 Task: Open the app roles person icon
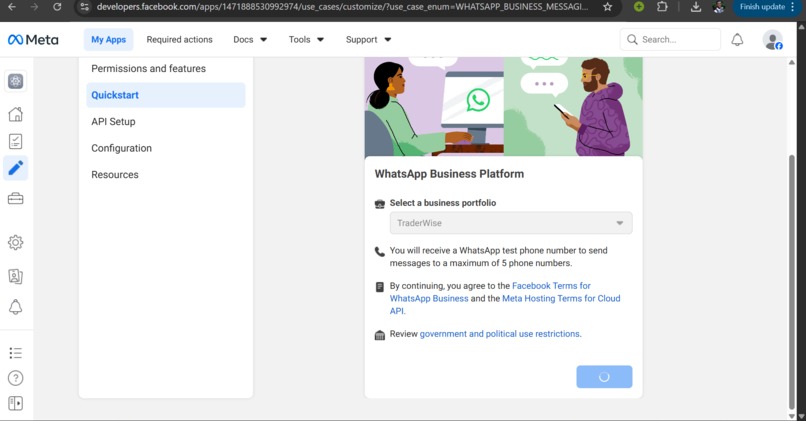coord(15,276)
